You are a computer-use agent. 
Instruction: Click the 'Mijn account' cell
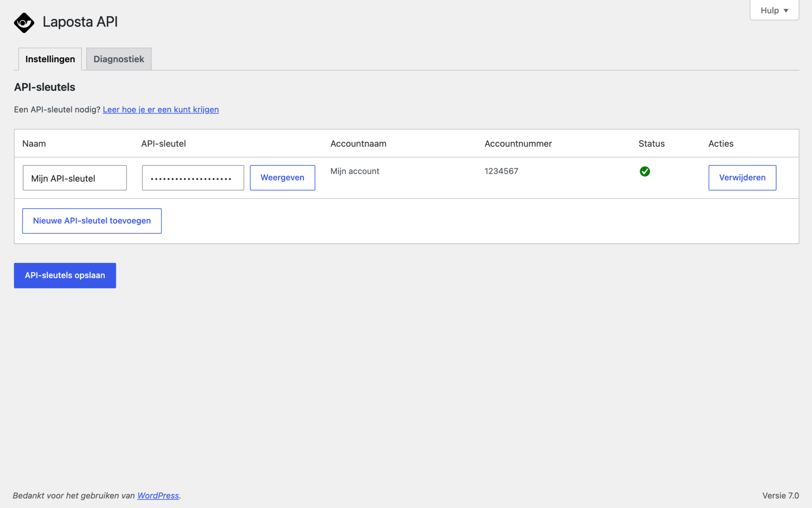(x=355, y=171)
